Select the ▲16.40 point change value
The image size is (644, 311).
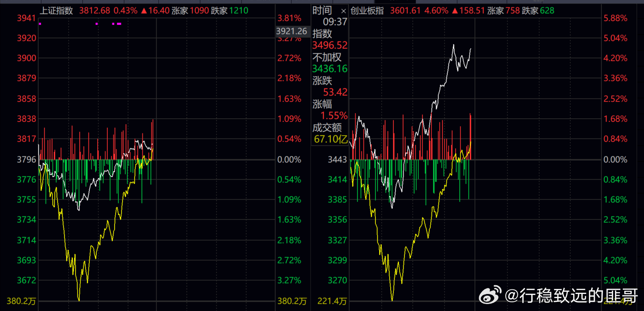(x=154, y=11)
